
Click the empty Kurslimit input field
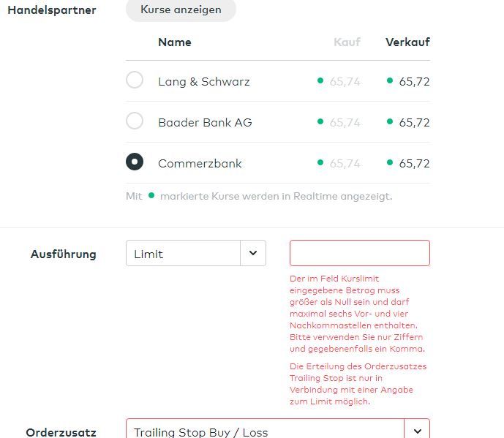click(360, 253)
